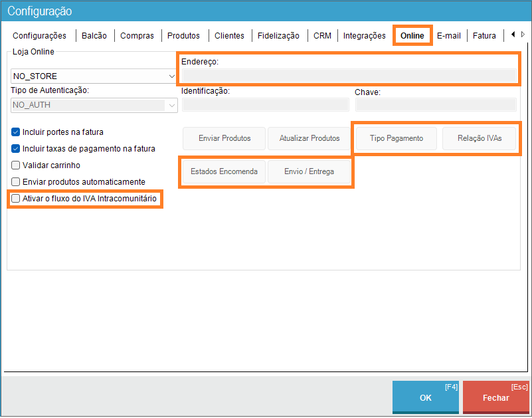Viewport: 532px width, 418px height.
Task: Open the Integrações tab
Action: (x=364, y=36)
